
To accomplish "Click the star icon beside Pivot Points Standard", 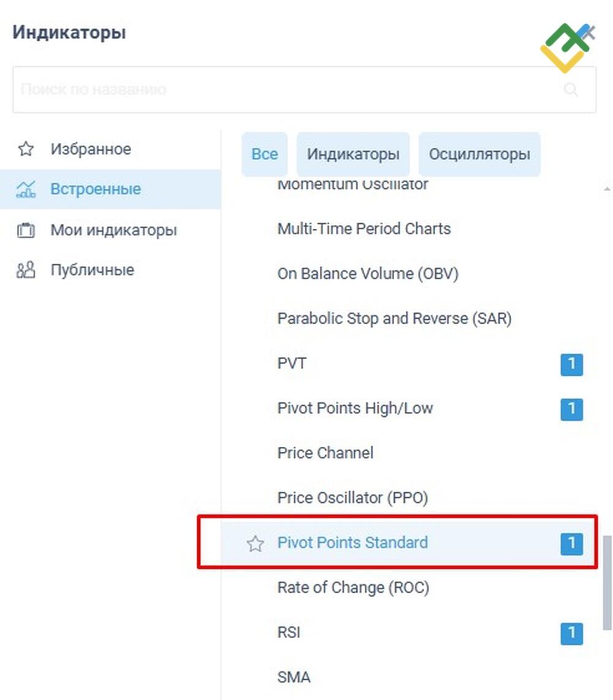I will click(x=255, y=544).
